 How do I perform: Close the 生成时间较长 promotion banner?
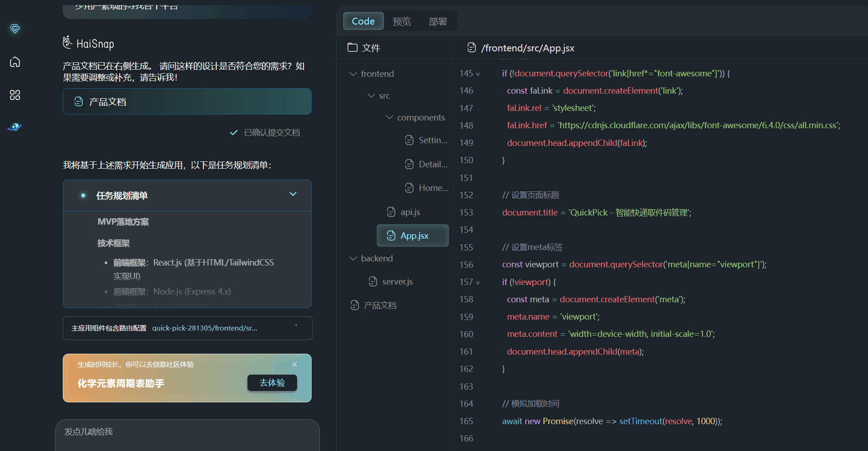pos(295,364)
